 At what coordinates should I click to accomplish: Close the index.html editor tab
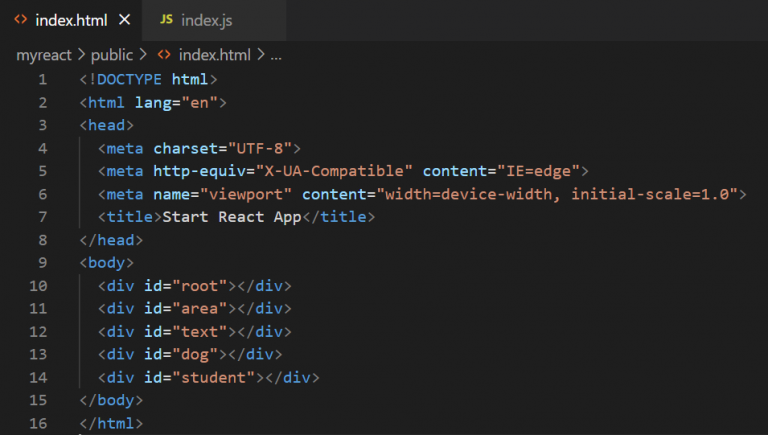point(124,20)
